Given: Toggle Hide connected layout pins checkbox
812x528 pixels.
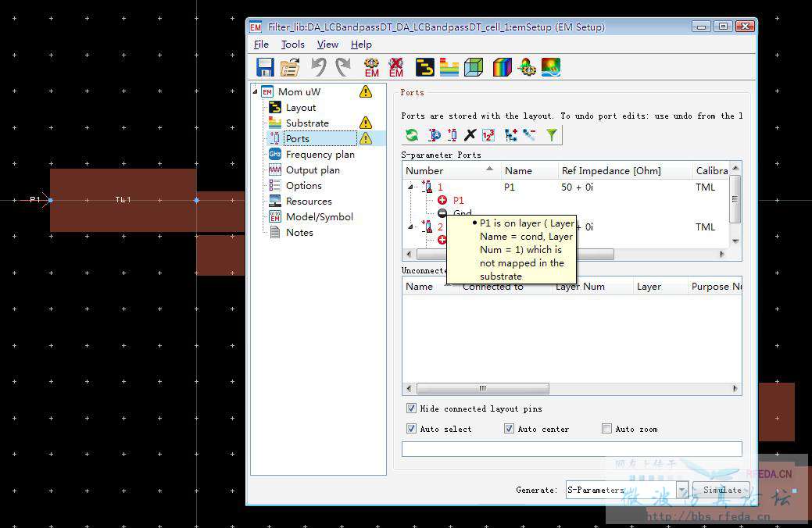Looking at the screenshot, I should click(411, 408).
